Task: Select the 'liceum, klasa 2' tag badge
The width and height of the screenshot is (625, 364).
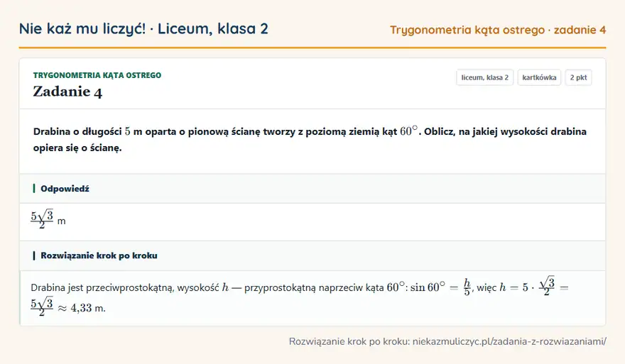Action: coord(484,77)
